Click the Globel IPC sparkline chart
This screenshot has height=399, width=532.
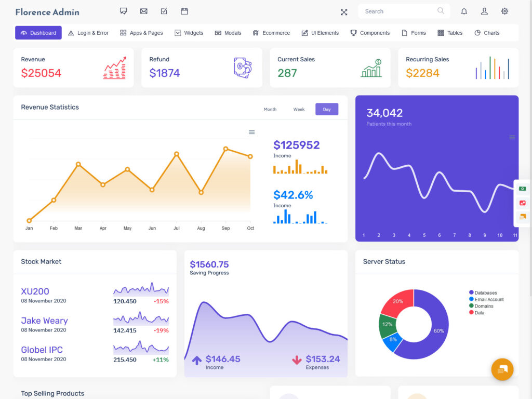[141, 348]
